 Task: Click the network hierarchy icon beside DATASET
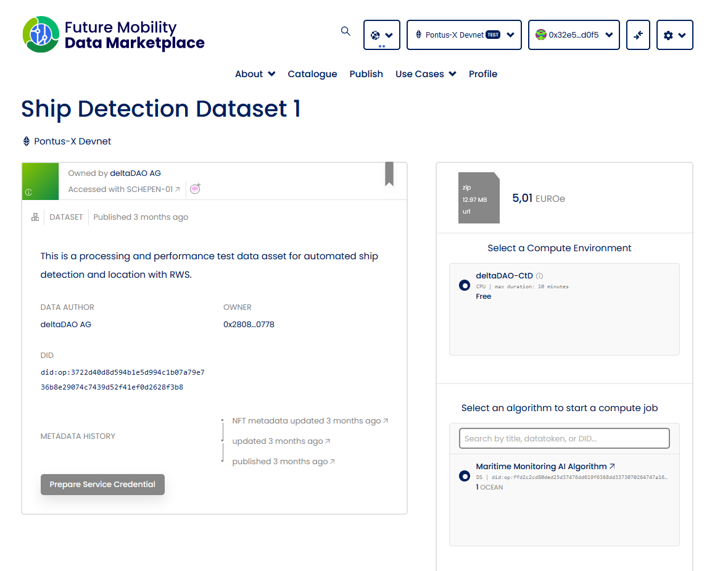[x=35, y=217]
